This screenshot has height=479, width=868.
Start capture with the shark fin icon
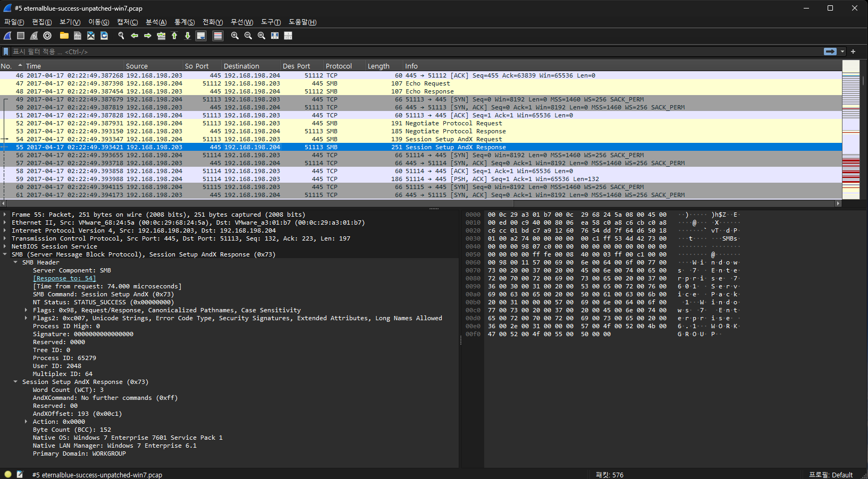click(7, 36)
